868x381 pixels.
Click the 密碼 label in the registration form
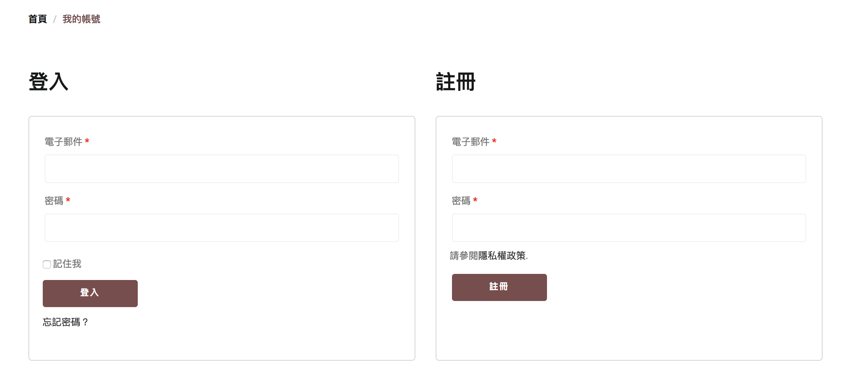coord(461,201)
